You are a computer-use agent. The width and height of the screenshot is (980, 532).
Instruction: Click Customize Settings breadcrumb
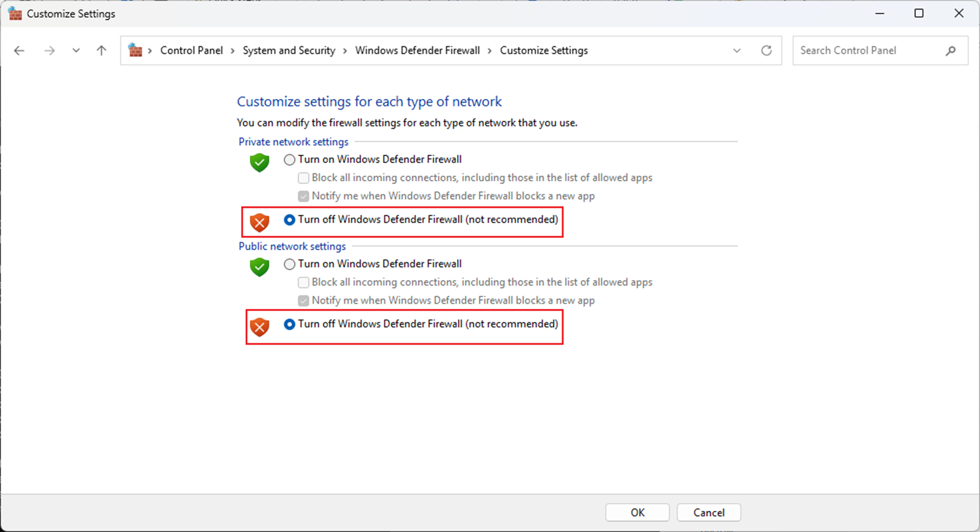point(544,50)
